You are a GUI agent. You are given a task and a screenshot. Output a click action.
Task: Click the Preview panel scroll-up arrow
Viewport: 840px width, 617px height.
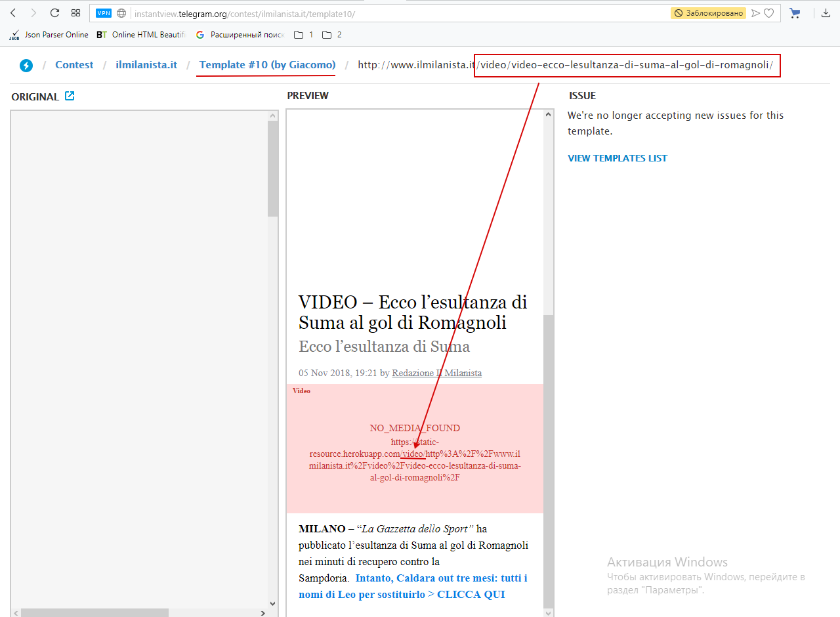click(x=549, y=114)
